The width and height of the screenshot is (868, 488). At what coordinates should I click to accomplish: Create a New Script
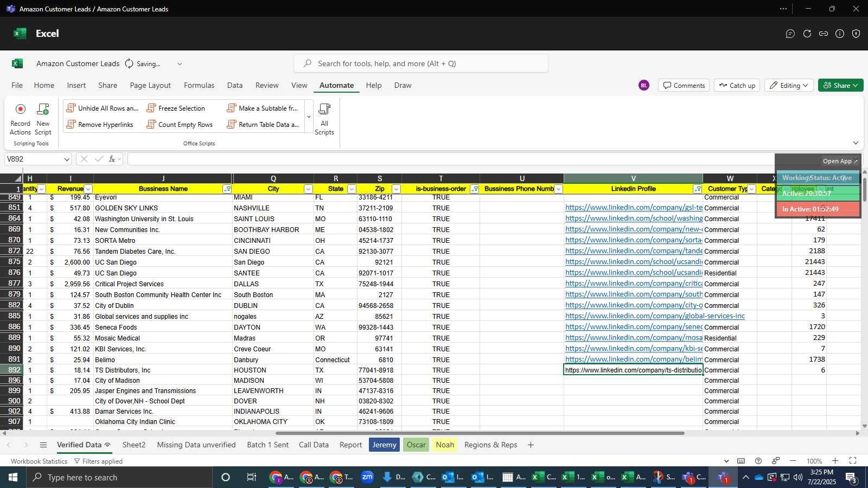point(43,119)
